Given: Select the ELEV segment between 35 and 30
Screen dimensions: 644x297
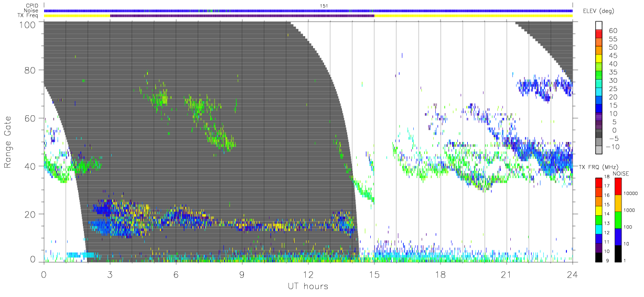Looking at the screenshot, I should click(599, 75).
